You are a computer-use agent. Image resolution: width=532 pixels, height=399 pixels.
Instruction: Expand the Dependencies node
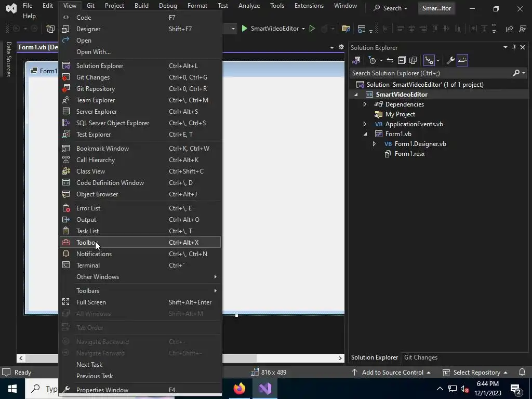[365, 104]
